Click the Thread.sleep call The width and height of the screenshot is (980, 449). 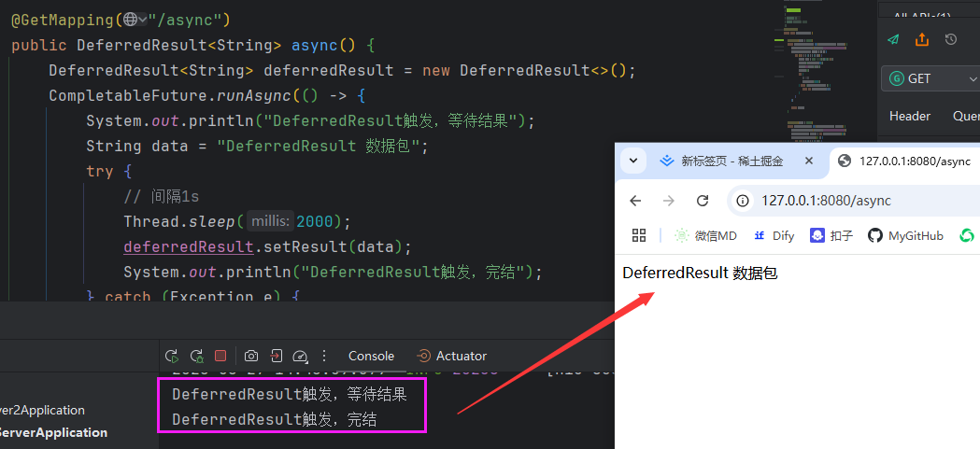click(x=178, y=221)
